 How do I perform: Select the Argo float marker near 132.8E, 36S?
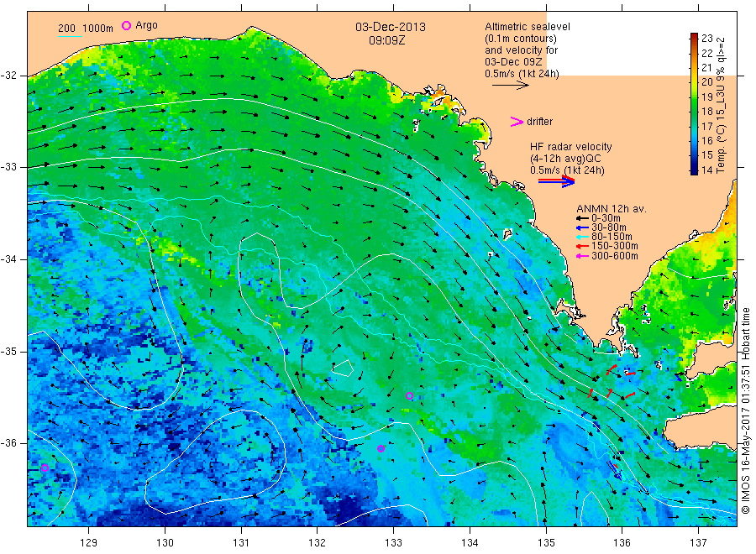tap(381, 448)
